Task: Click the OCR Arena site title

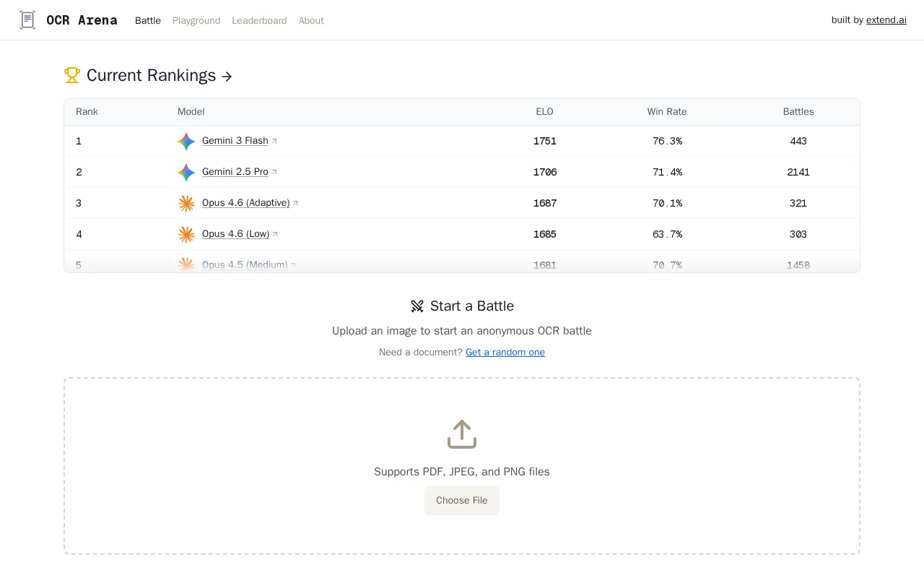Action: (x=82, y=20)
